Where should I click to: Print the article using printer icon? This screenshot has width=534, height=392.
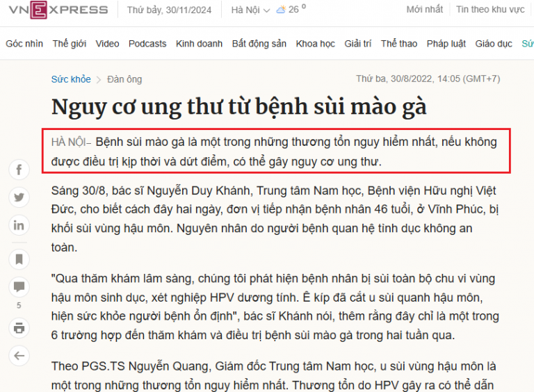point(19,327)
